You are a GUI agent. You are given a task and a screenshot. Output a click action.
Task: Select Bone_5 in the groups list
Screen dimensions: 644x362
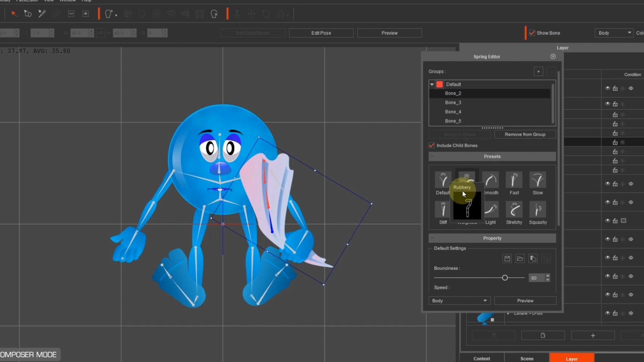pos(489,121)
